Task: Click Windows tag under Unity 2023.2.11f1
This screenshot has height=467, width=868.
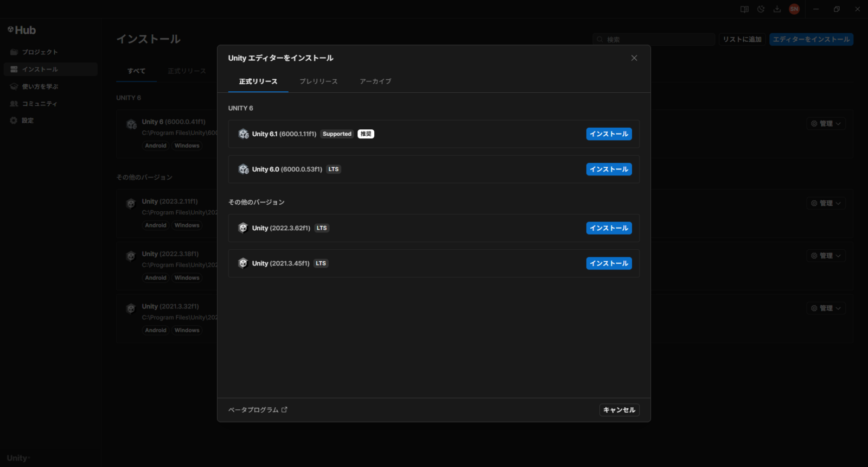Action: (187, 225)
